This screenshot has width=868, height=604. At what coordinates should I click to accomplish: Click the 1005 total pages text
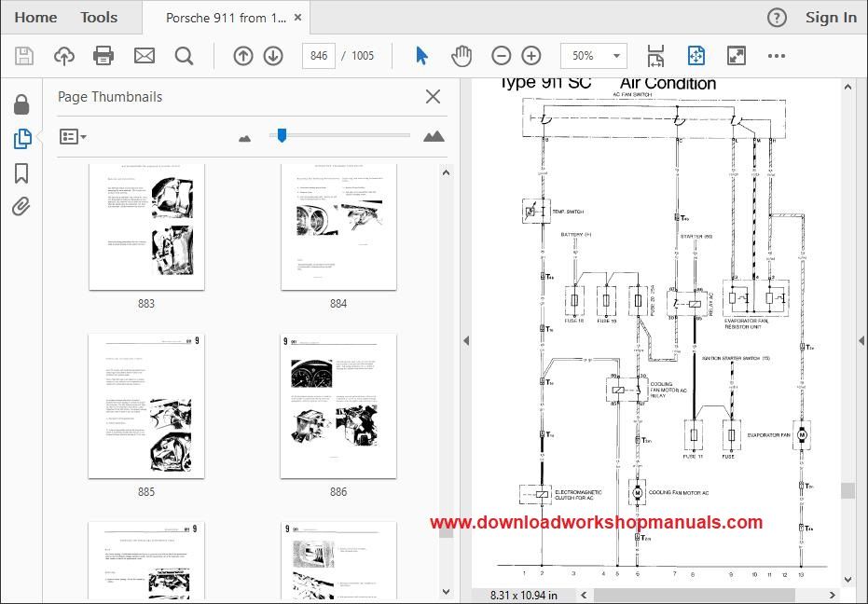[x=363, y=56]
